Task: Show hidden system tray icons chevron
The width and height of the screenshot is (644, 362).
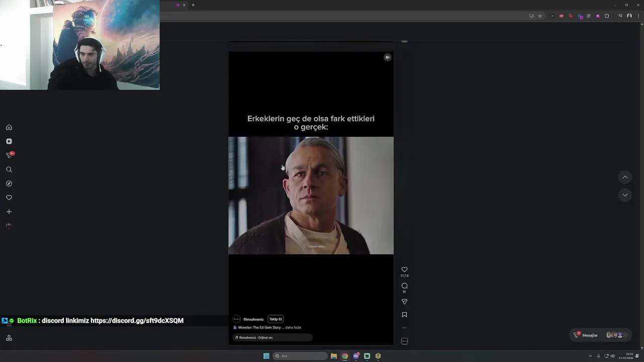Action: (590, 356)
